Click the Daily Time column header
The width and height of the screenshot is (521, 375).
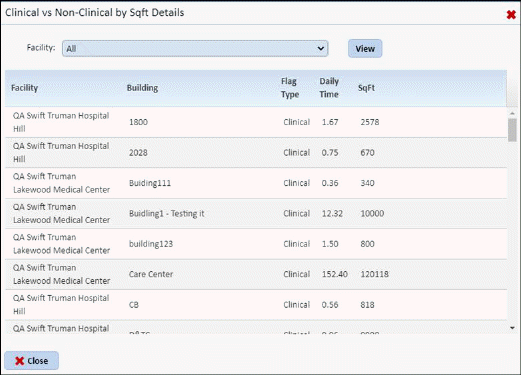click(x=329, y=88)
